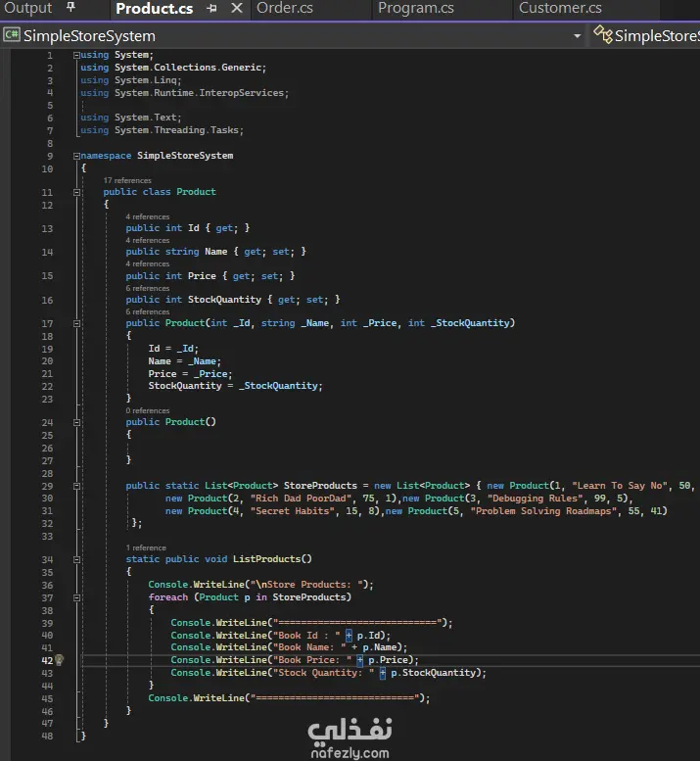700x761 pixels.
Task: Click the 'Name' property name on line 14
Action: [x=215, y=252]
